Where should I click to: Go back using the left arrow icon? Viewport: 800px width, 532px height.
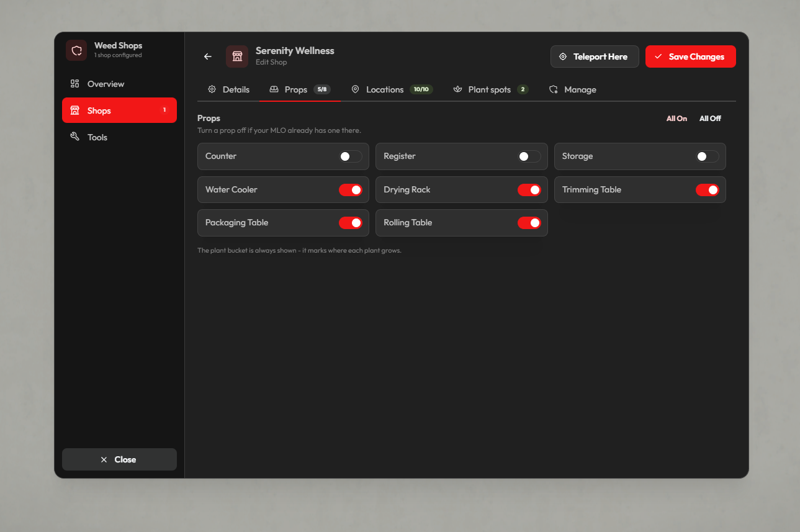208,56
